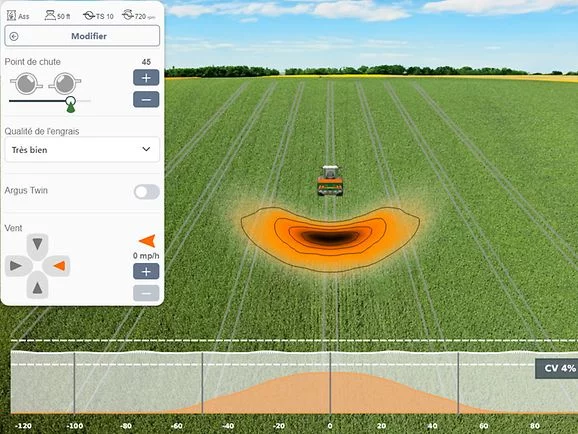The width and height of the screenshot is (578, 434).
Task: Open the 50 ft working width setting
Action: [58, 15]
